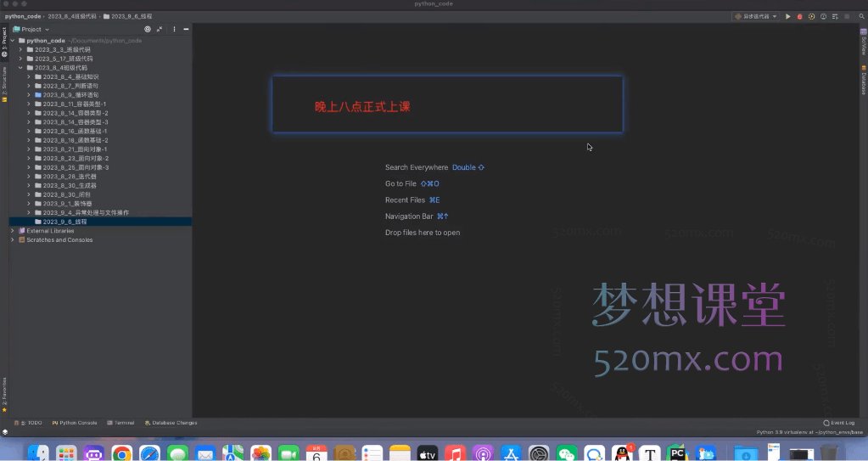Expand the 2023_8_4_基础知识 folder arrow
This screenshot has height=461, width=868.
pos(29,77)
